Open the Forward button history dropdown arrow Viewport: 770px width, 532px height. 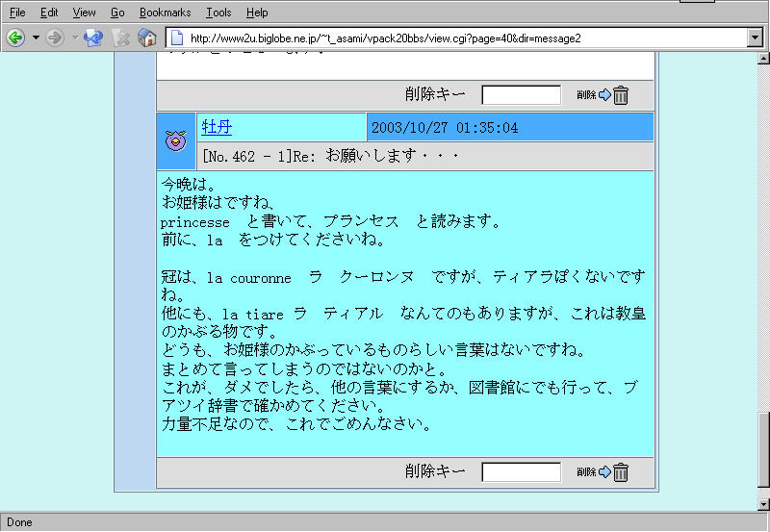tap(74, 38)
